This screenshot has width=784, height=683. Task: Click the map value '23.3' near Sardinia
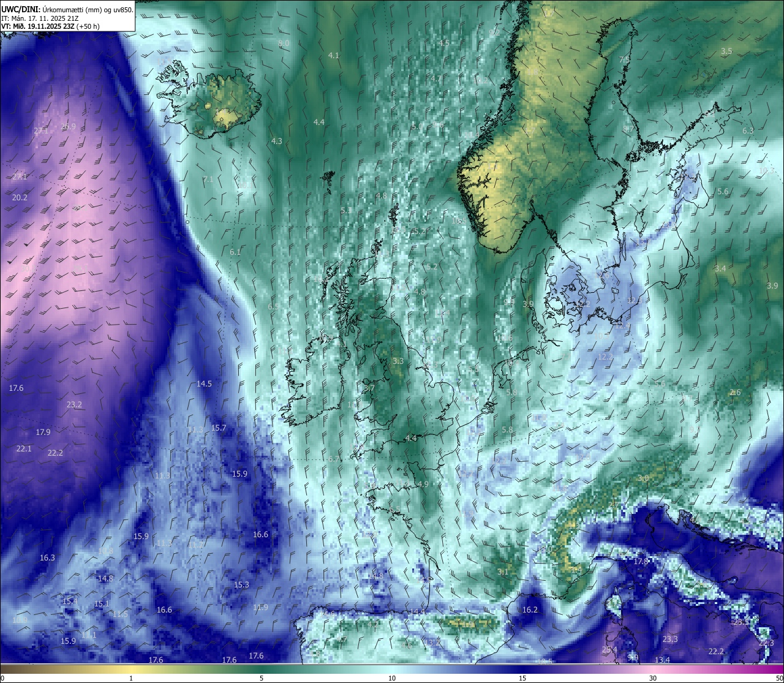click(x=670, y=640)
